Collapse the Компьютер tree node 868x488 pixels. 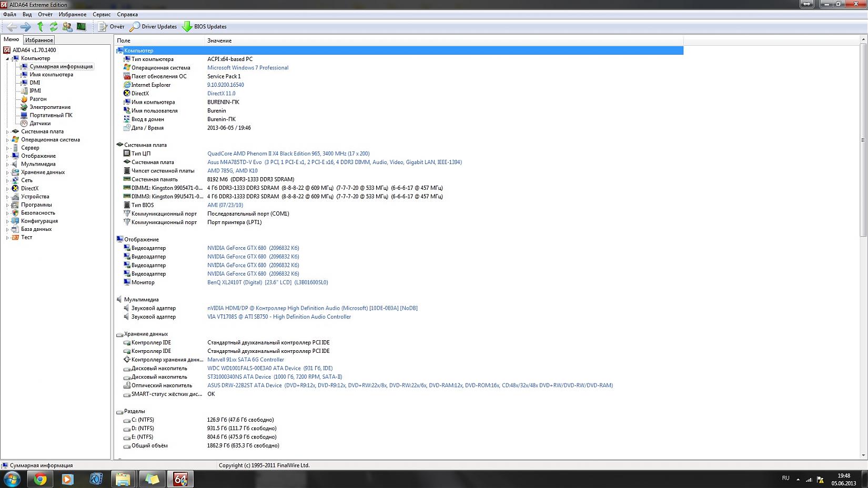coord(7,58)
